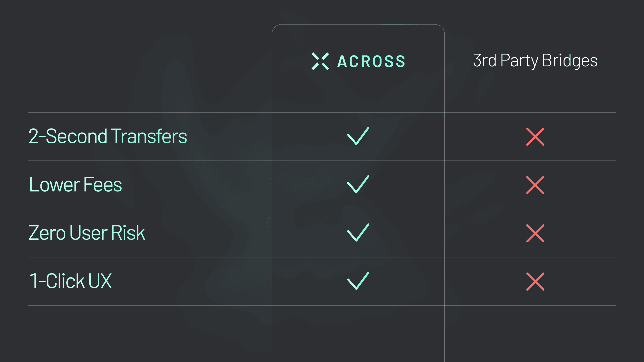Click the red X for Zero User Risk
Image resolution: width=644 pixels, height=362 pixels.
pos(535,233)
